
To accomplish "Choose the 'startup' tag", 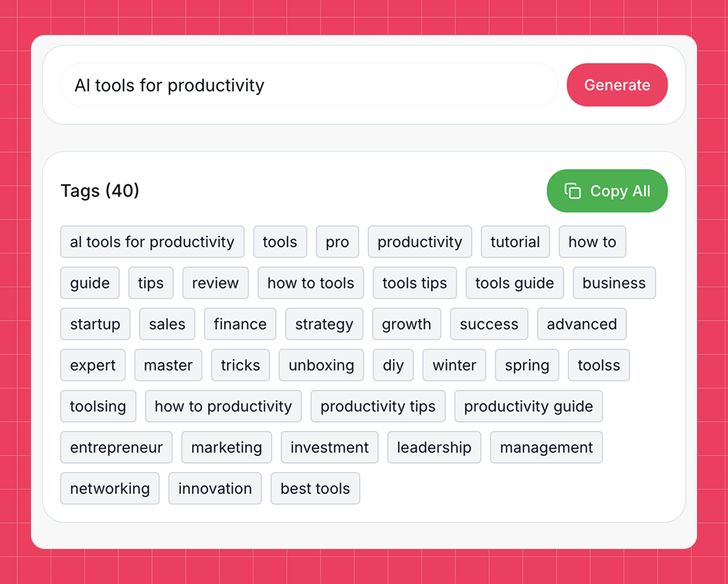I will [x=95, y=324].
